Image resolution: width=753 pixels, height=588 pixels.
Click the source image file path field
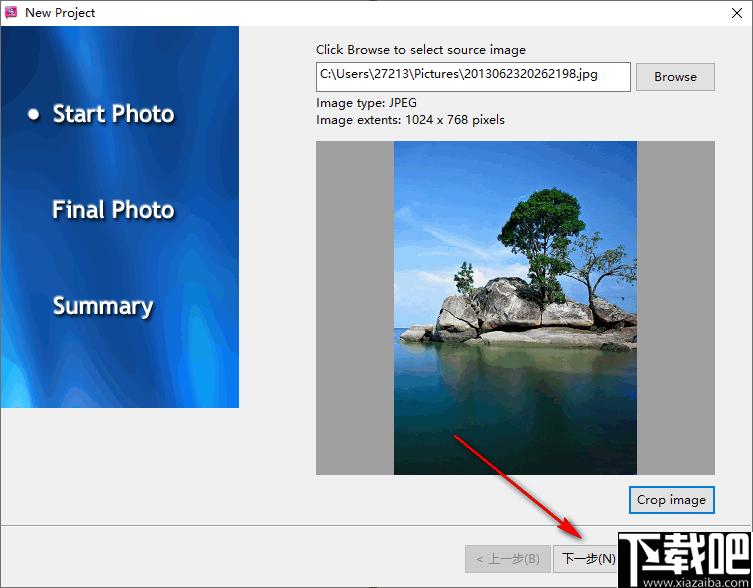(473, 76)
